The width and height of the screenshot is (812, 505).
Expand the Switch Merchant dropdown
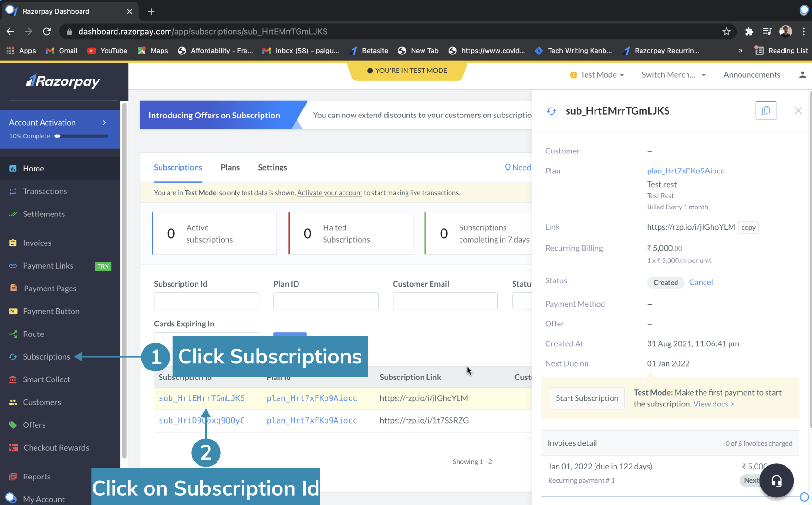674,75
